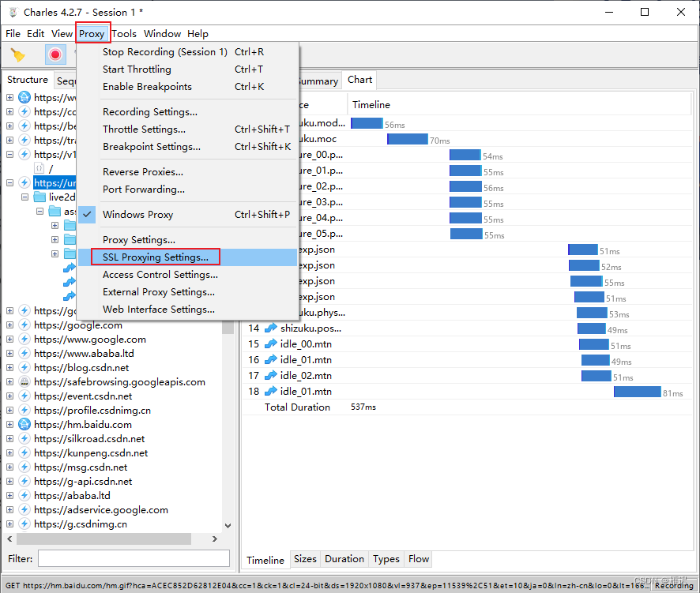Expand the https://g-api.csdn.net tree node
The image size is (700, 593).
click(x=9, y=482)
